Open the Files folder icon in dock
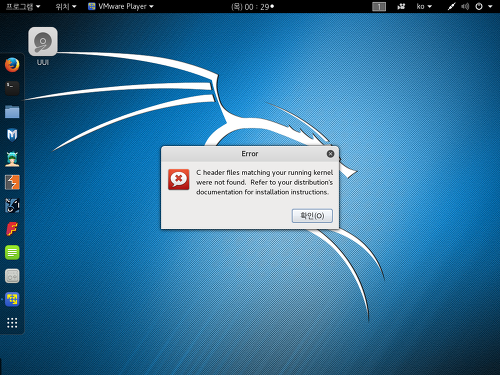The height and width of the screenshot is (375, 500). (12, 112)
